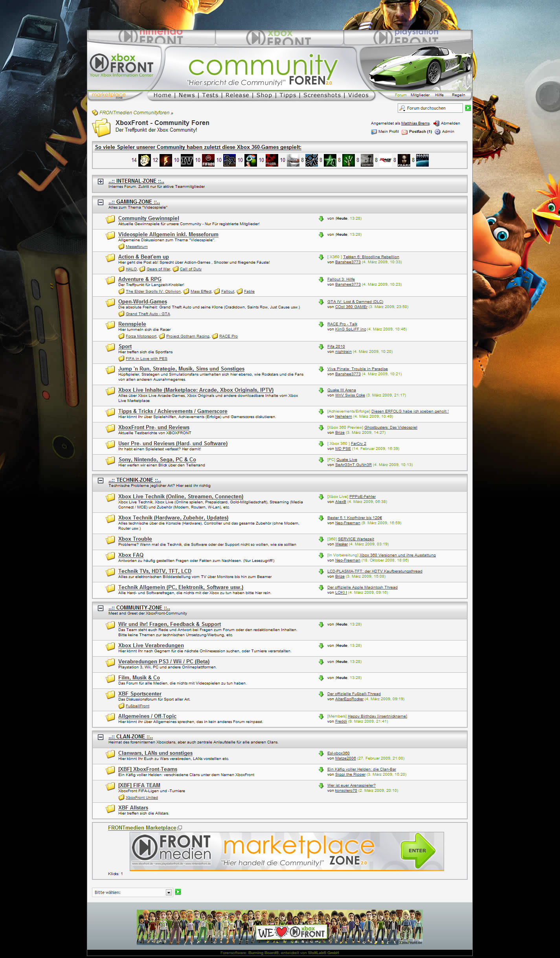
Task: Open the Xbox Trouble forum link
Action: coord(135,539)
